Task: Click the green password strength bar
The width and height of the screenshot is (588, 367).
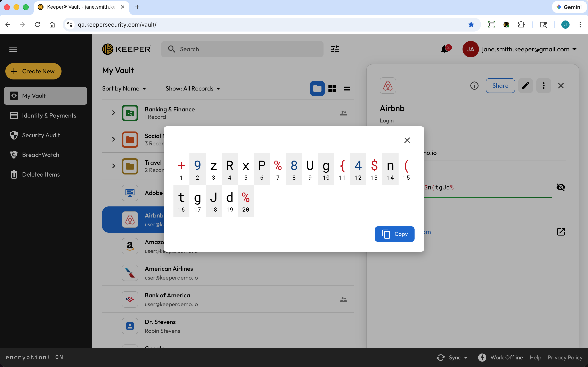Action: click(488, 198)
